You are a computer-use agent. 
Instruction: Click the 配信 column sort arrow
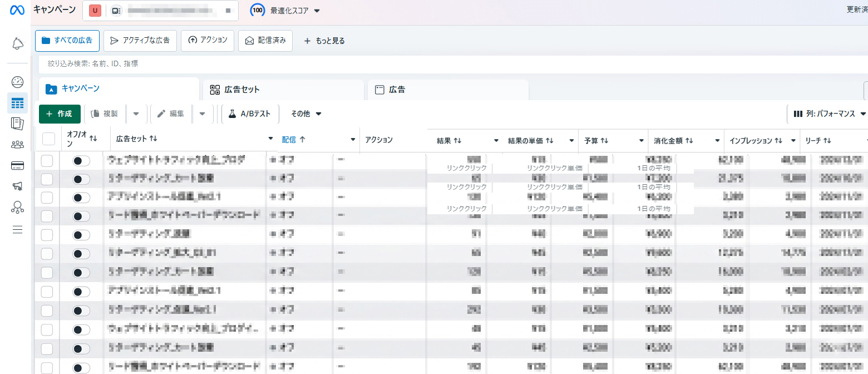click(302, 140)
